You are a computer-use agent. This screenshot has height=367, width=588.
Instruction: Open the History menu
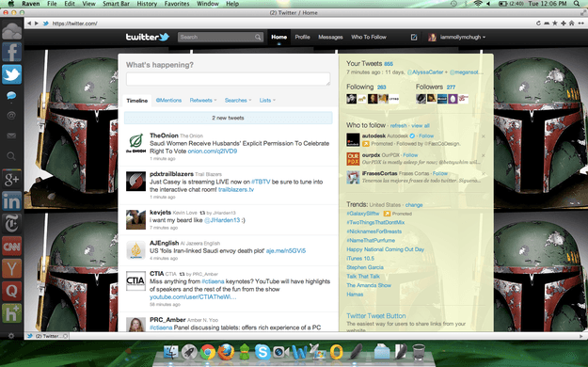click(x=147, y=4)
